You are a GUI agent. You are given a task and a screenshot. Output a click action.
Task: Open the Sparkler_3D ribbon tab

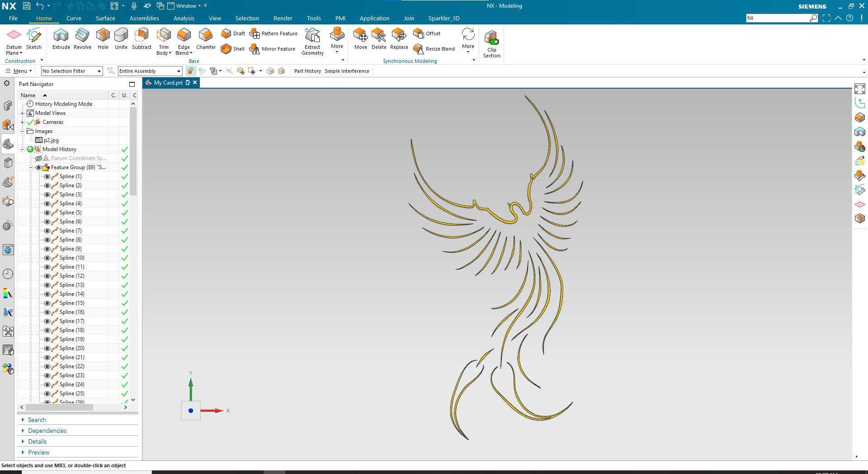coord(443,18)
